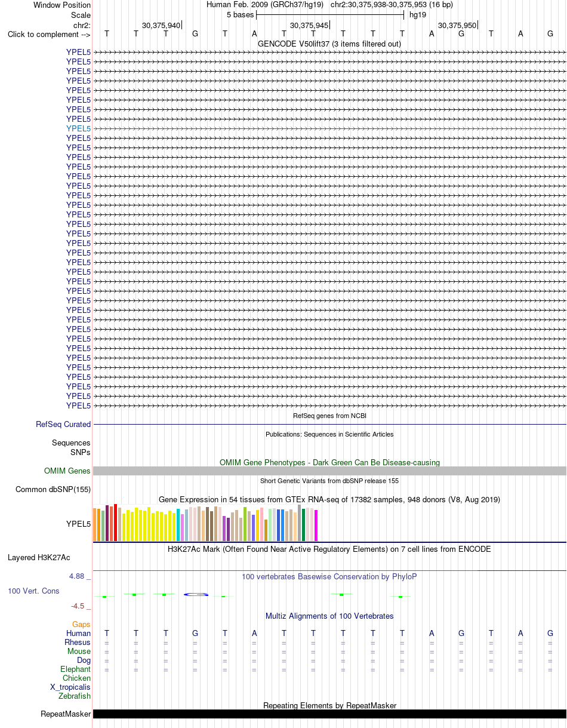Click the tall gray bar in the GTEx chart
The image size is (567, 728).
point(299,523)
